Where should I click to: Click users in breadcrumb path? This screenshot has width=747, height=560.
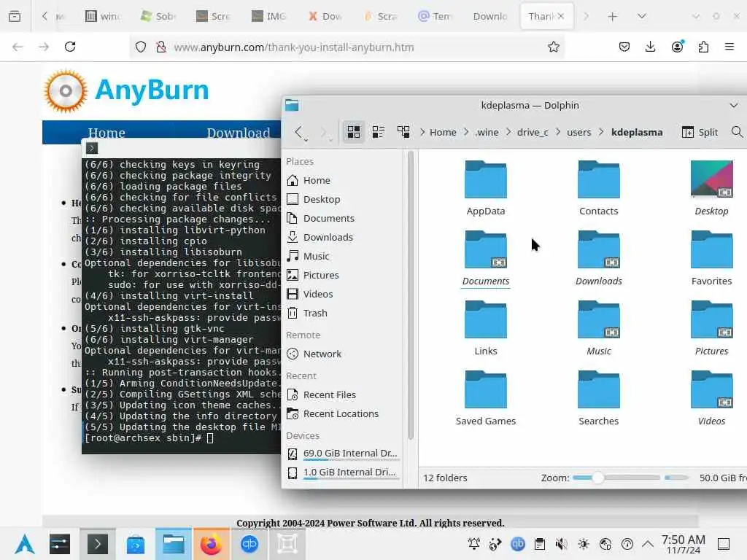click(578, 133)
